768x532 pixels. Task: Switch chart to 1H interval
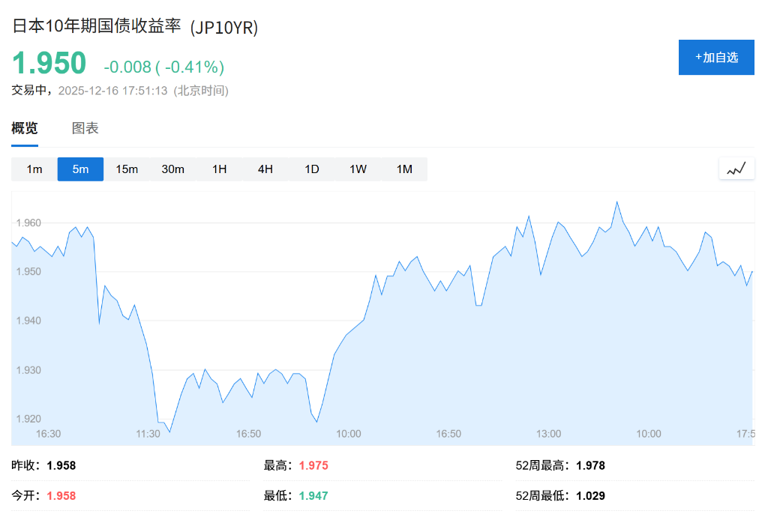click(x=219, y=169)
